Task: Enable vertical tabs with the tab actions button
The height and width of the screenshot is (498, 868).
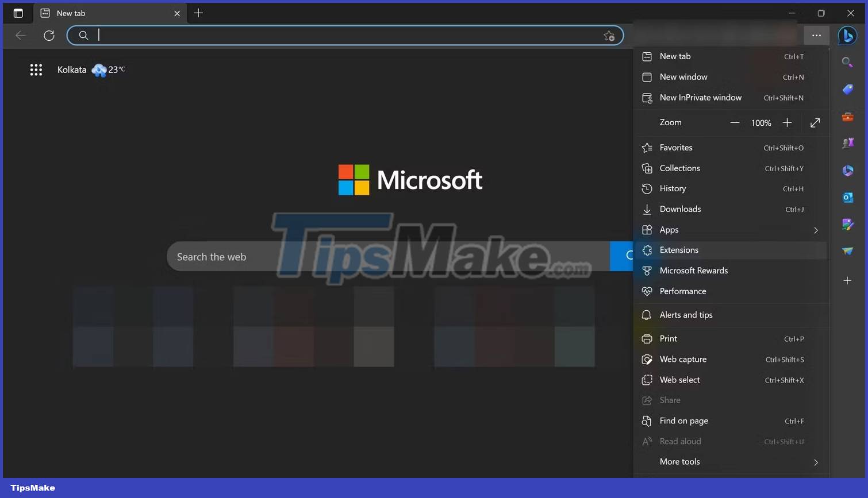Action: 18,13
